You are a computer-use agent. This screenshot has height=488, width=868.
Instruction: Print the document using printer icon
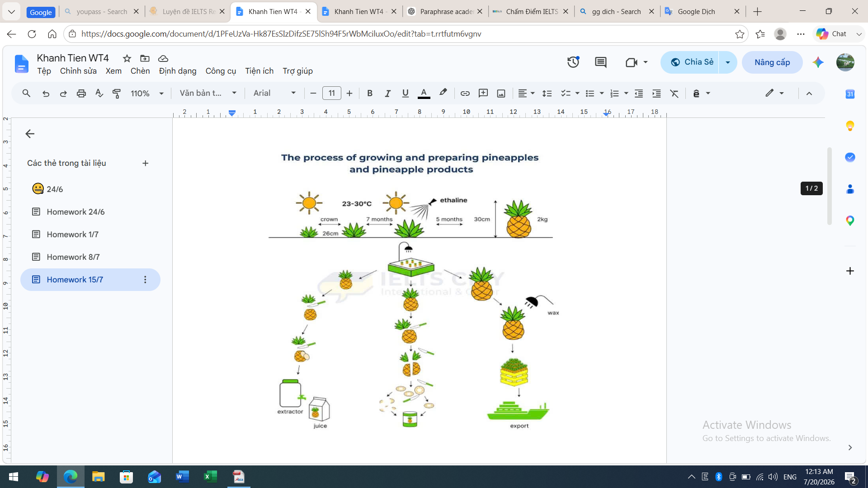tap(81, 93)
